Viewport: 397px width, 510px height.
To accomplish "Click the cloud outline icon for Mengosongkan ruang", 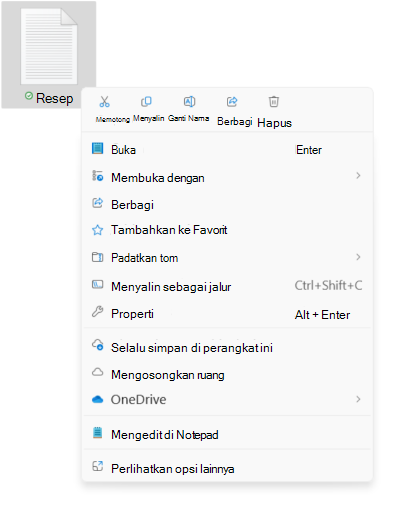I will [97, 372].
